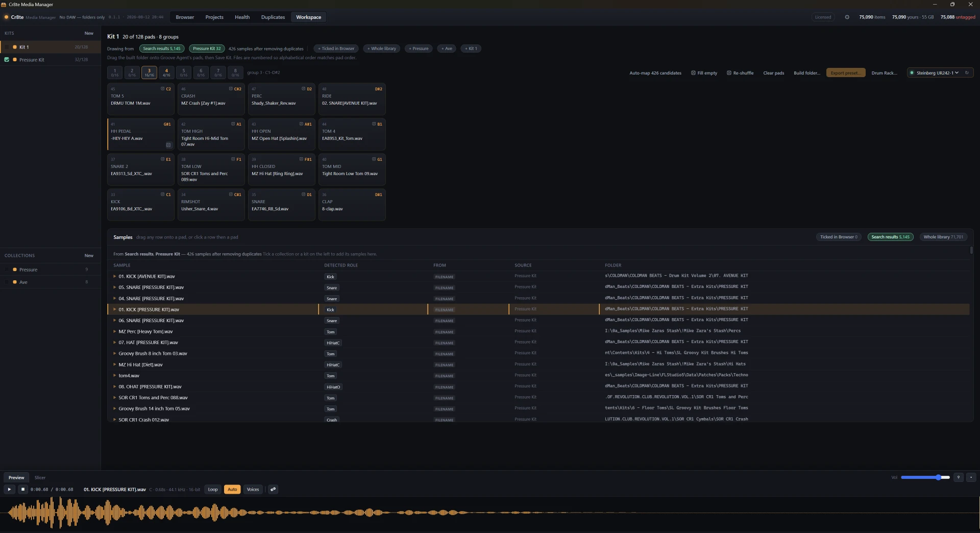The width and height of the screenshot is (980, 533).
Task: Click the Samples list vertical scrollbar
Action: [x=971, y=250]
